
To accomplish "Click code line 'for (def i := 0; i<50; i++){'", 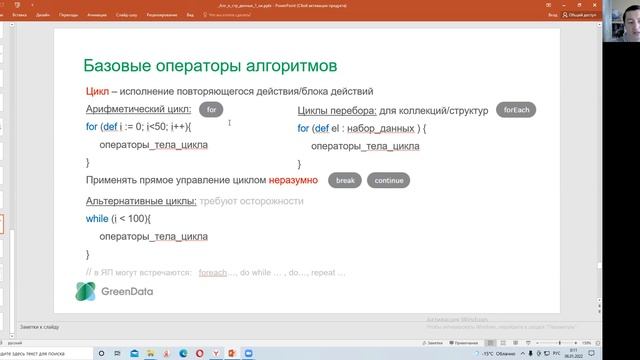I will pos(138,127).
